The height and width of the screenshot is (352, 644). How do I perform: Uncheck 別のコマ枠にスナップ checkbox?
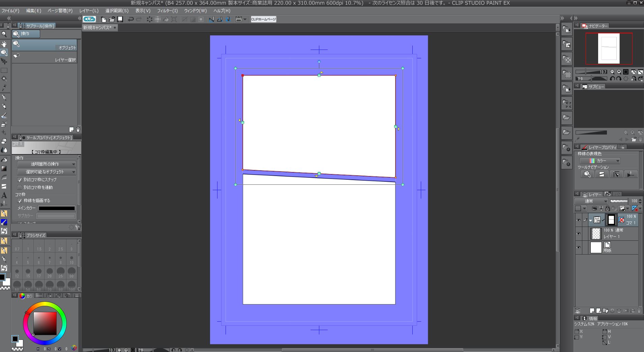coord(20,180)
